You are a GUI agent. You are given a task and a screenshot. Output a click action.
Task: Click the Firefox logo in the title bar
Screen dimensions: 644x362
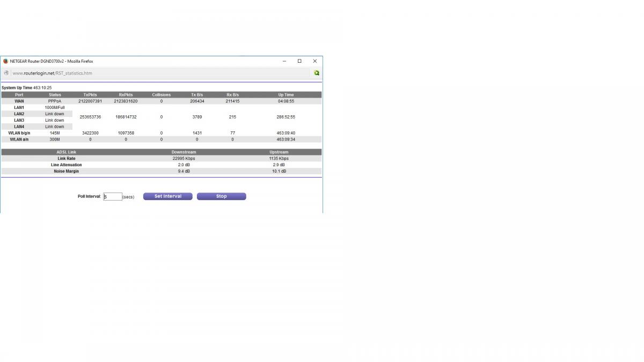pyautogui.click(x=5, y=61)
